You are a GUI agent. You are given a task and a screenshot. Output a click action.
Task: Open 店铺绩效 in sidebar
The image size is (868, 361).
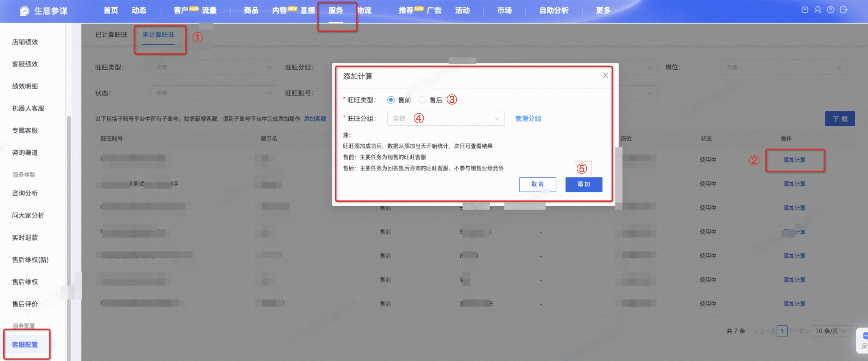[25, 42]
